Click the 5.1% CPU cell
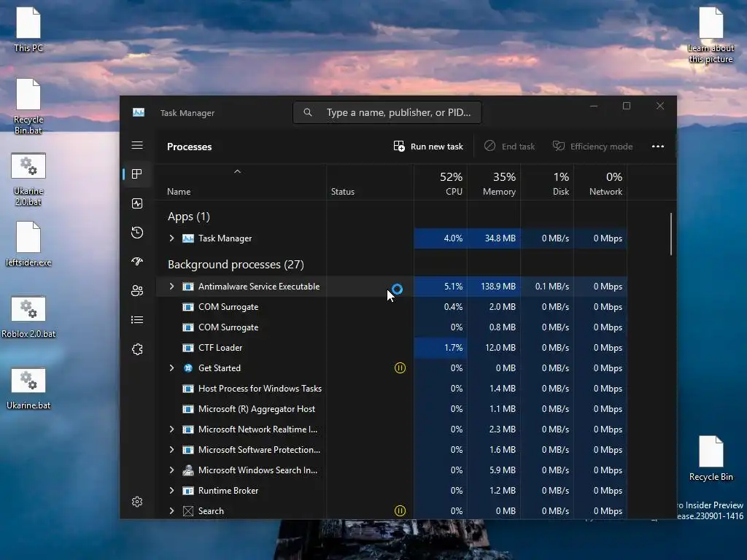 click(x=441, y=286)
